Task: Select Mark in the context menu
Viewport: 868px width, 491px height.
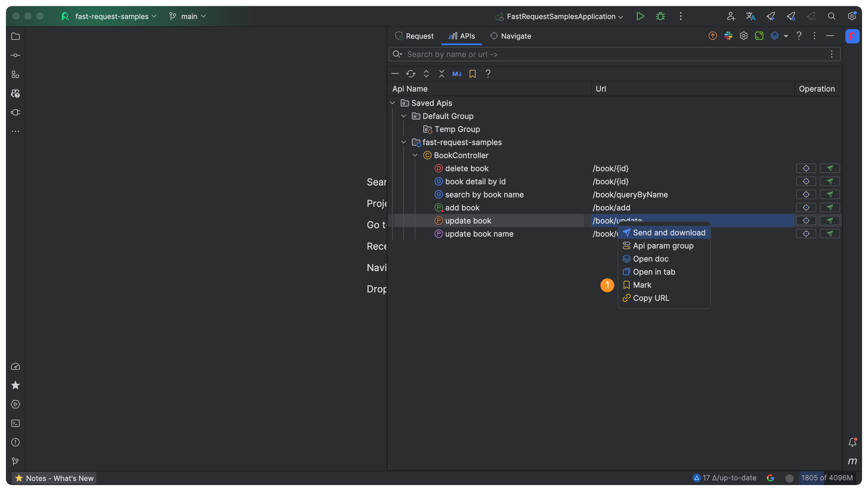Action: 642,285
